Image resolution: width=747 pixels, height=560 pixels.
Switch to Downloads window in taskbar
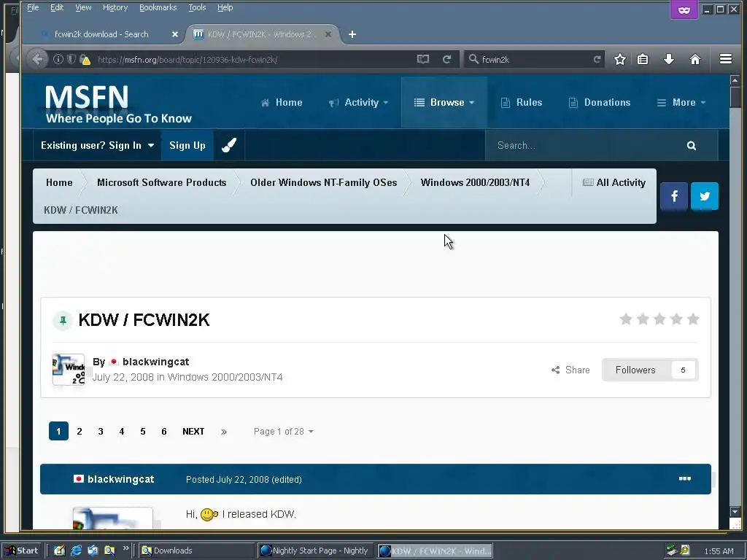(x=197, y=551)
